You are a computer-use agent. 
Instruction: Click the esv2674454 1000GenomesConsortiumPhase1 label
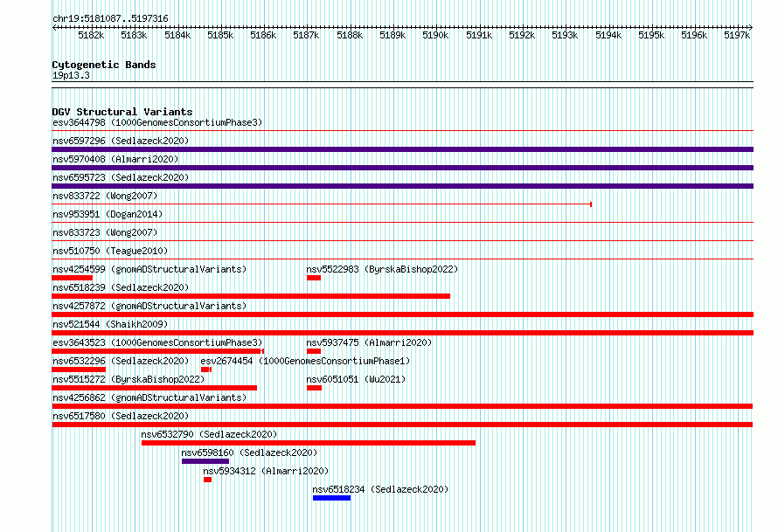[306, 361]
